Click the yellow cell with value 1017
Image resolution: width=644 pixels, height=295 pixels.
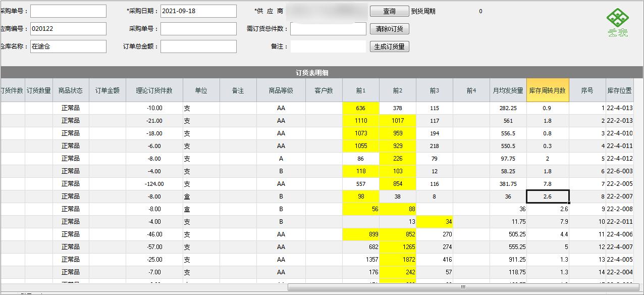click(398, 121)
